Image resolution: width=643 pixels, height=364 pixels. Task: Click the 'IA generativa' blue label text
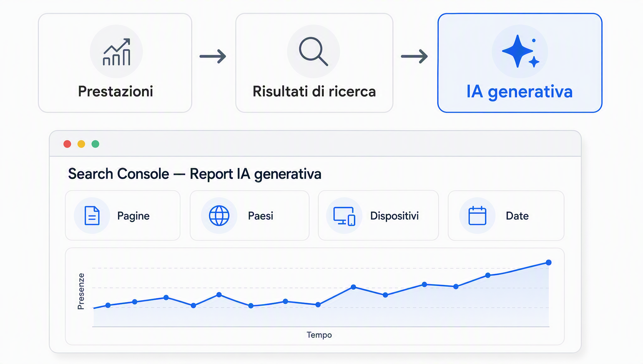pos(519,92)
